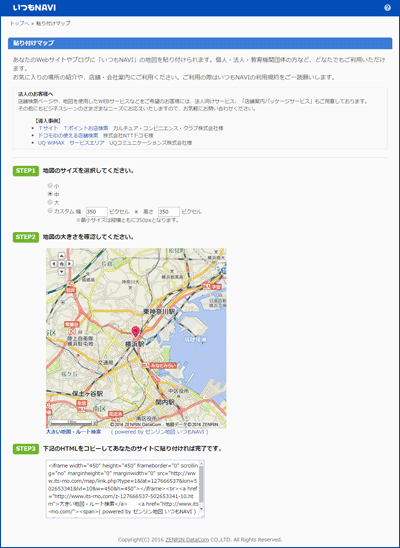Click the map center home button
This screenshot has width=400, height=548.
tap(61, 264)
